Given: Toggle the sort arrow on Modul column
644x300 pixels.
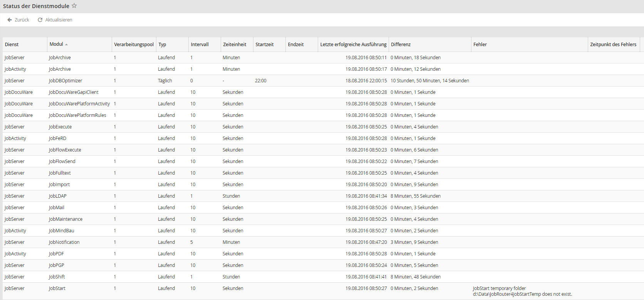Looking at the screenshot, I should click(67, 45).
